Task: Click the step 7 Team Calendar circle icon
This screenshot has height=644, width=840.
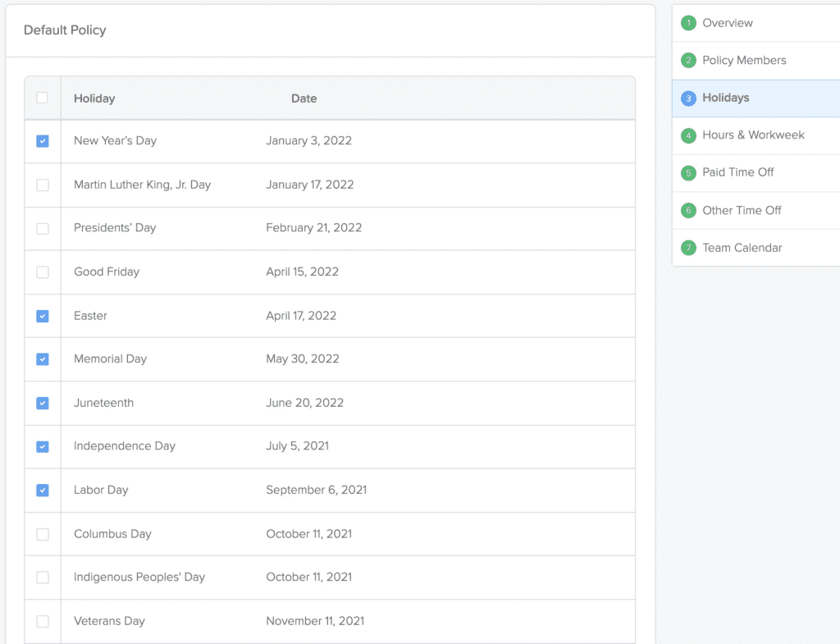Action: (x=688, y=248)
